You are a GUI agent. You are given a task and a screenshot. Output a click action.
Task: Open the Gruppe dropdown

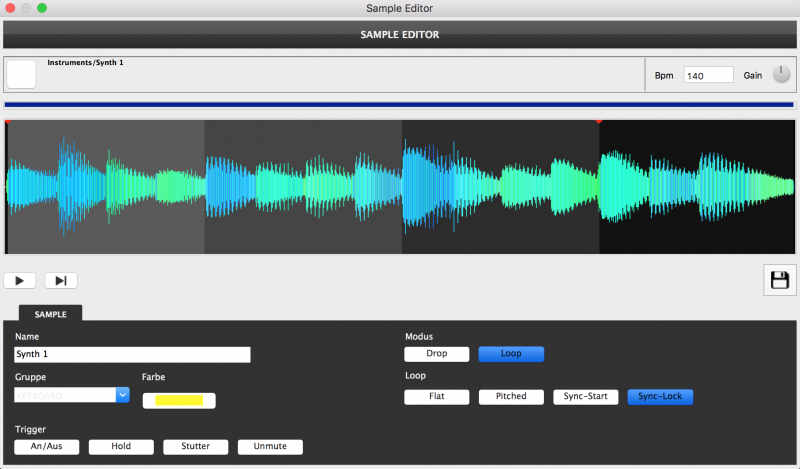pos(123,395)
